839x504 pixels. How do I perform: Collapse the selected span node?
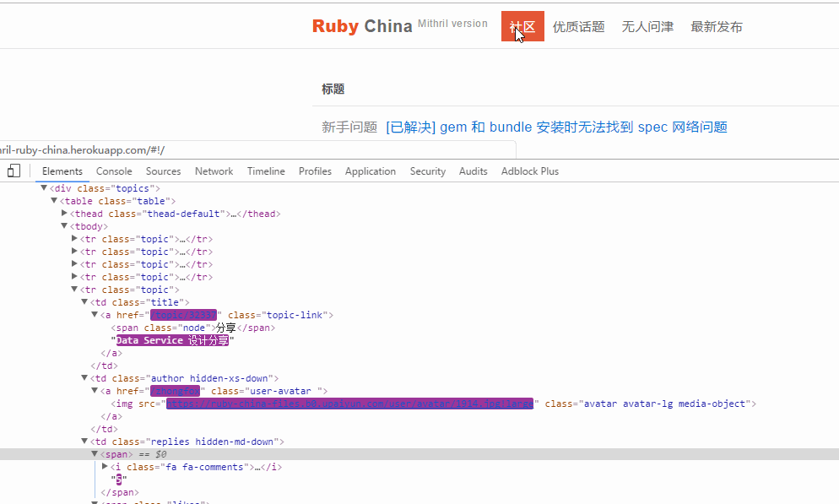95,453
